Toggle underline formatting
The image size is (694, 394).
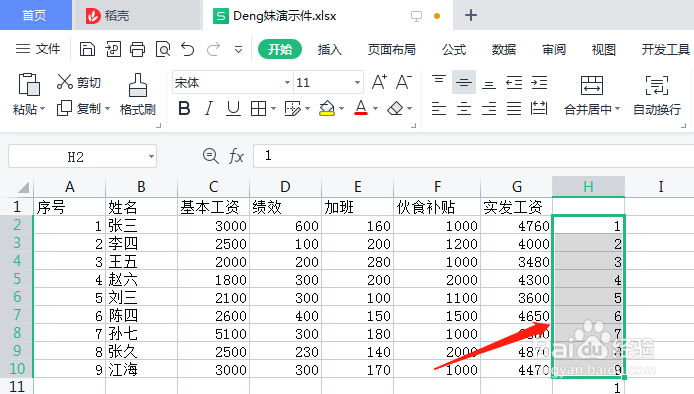pyautogui.click(x=233, y=108)
